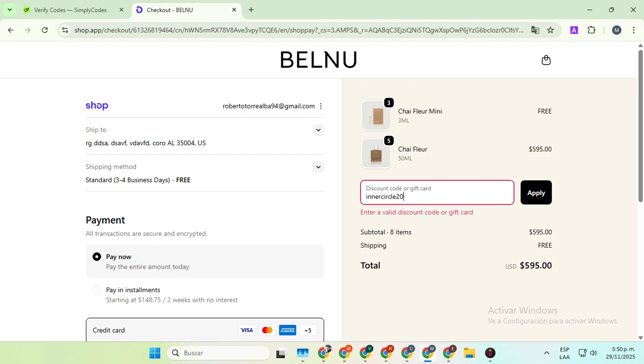Open the Task View icon in taskbar
The width and height of the screenshot is (644, 364).
pos(281,353)
